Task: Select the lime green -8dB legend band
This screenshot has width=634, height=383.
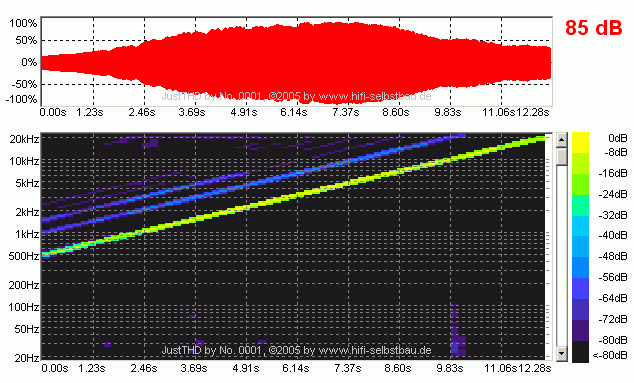Action: pyautogui.click(x=580, y=163)
